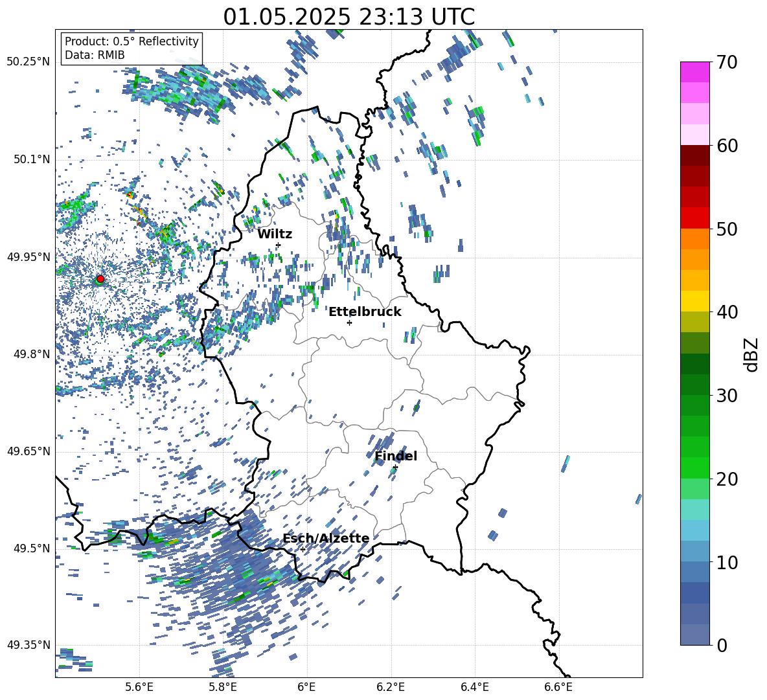Screen dimensions: 767x700
Task: Click the yellow colorbar segment above 40
Action: (694, 301)
